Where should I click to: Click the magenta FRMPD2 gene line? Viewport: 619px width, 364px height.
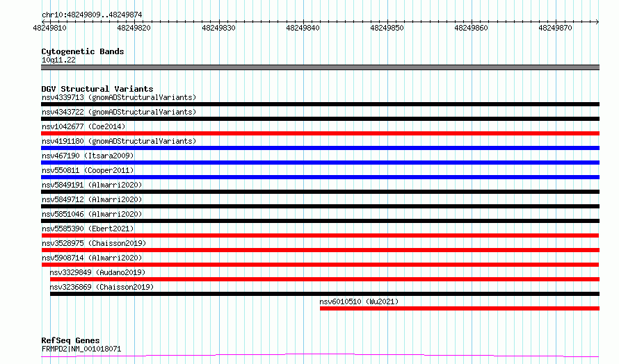320,356
